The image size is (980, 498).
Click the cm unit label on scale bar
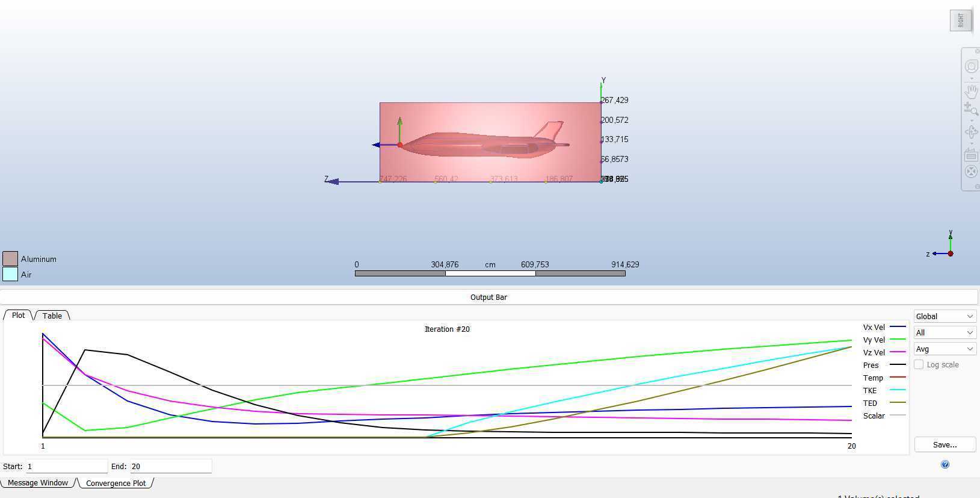(x=490, y=264)
